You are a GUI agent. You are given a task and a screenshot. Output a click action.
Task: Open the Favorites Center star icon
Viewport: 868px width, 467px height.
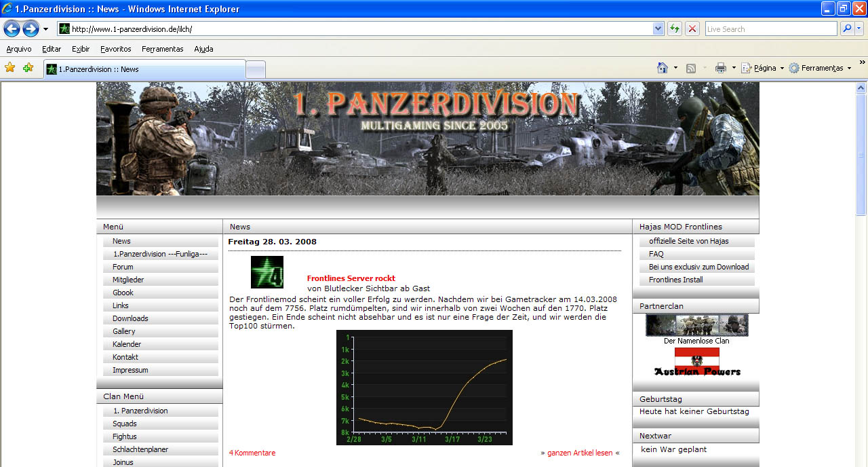[10, 68]
